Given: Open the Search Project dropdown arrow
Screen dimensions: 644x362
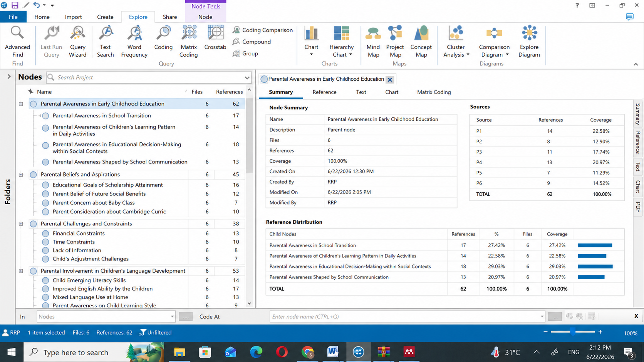Looking at the screenshot, I should coord(247,78).
